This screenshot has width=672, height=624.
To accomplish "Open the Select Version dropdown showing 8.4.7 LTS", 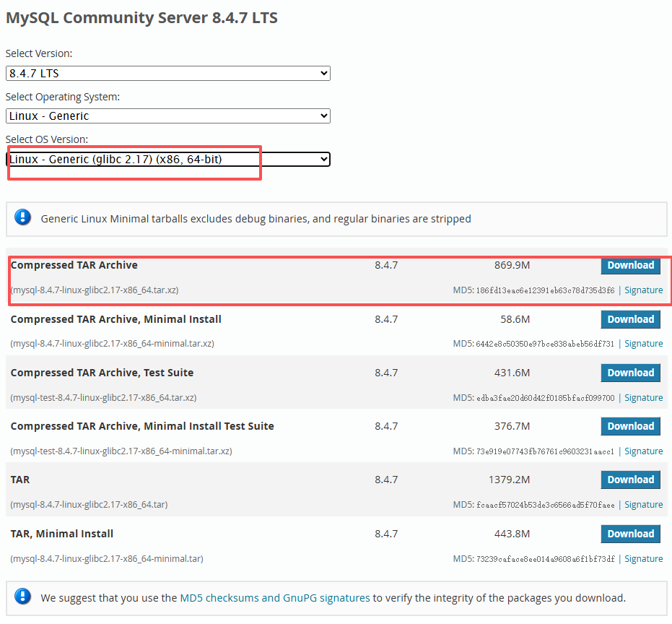I will pos(168,74).
